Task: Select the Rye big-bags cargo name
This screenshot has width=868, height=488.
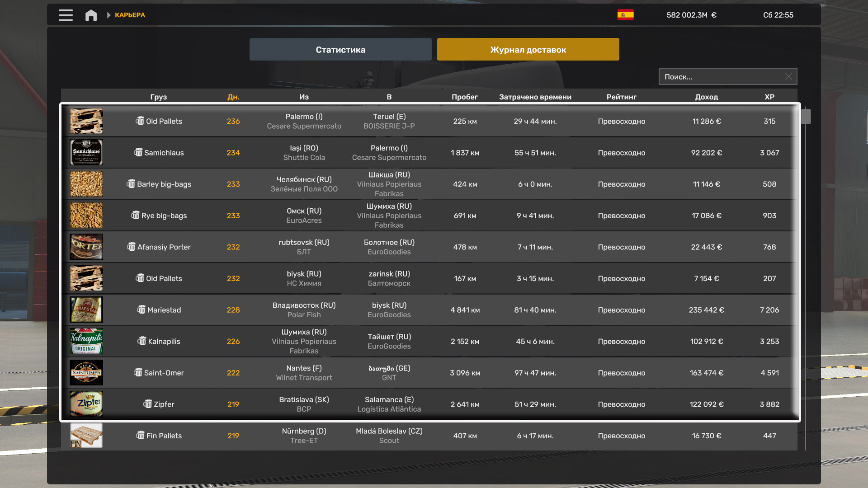Action: click(164, 216)
